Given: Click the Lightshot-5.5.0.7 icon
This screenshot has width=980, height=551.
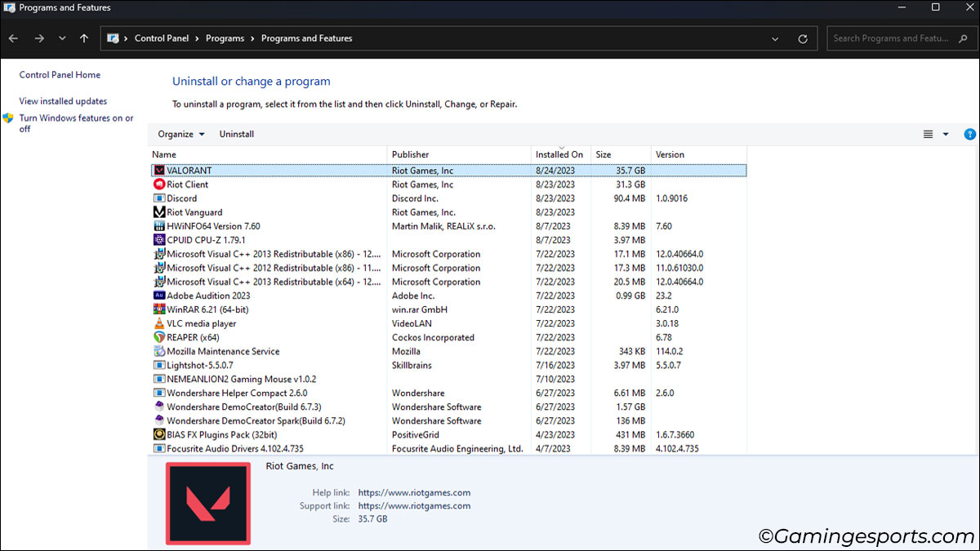Looking at the screenshot, I should (159, 365).
